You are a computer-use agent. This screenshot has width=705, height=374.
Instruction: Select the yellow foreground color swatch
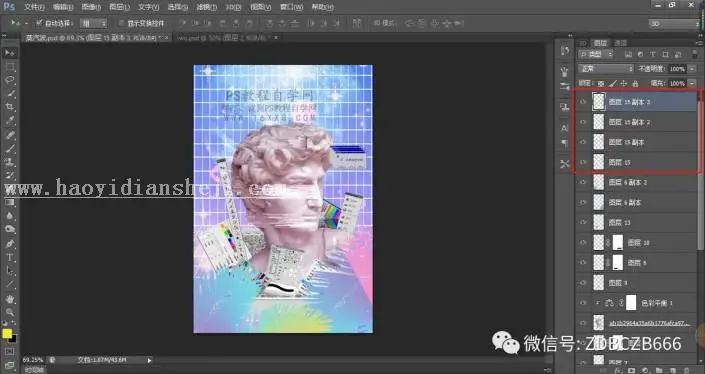click(x=7, y=334)
